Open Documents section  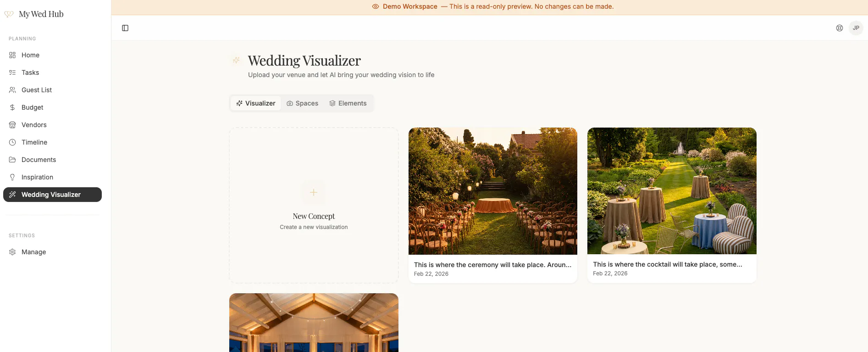(x=52, y=160)
